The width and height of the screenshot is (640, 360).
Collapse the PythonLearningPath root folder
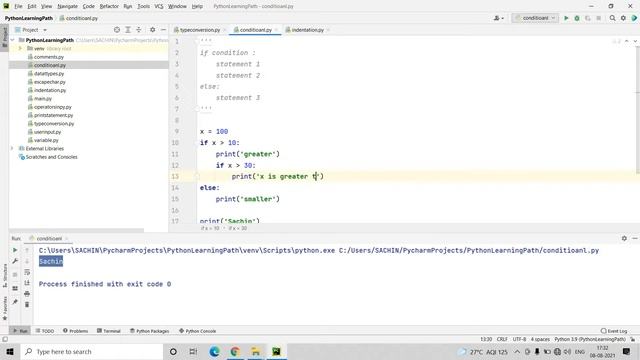pos(13,40)
